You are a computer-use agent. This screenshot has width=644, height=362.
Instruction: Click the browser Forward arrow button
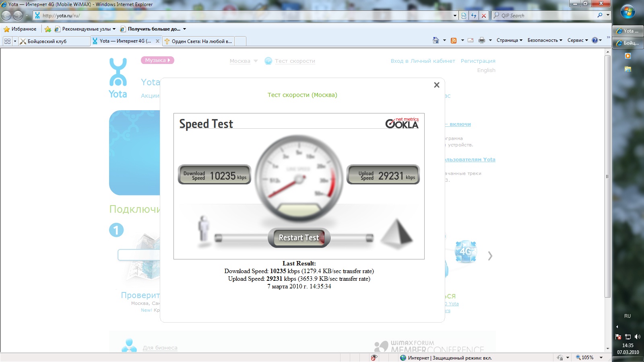[18, 16]
